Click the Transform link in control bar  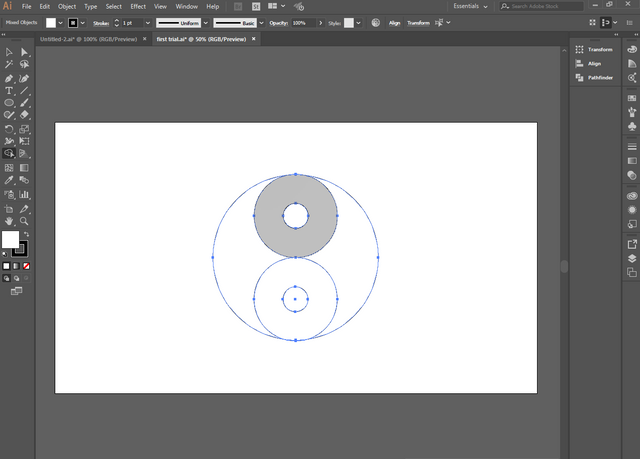point(417,22)
